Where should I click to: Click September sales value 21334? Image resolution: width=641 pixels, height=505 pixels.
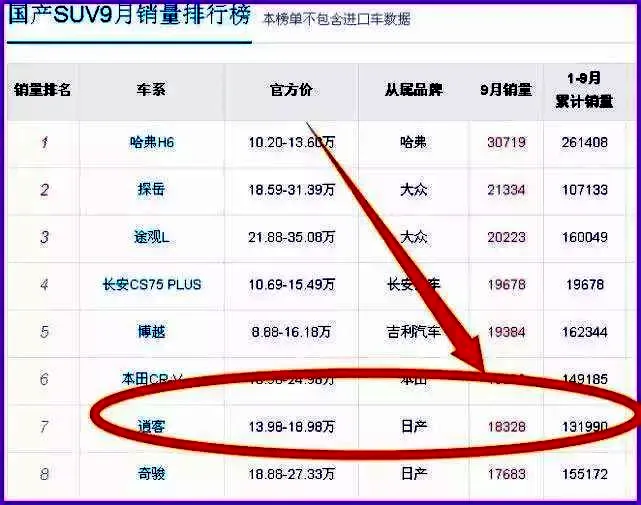507,190
